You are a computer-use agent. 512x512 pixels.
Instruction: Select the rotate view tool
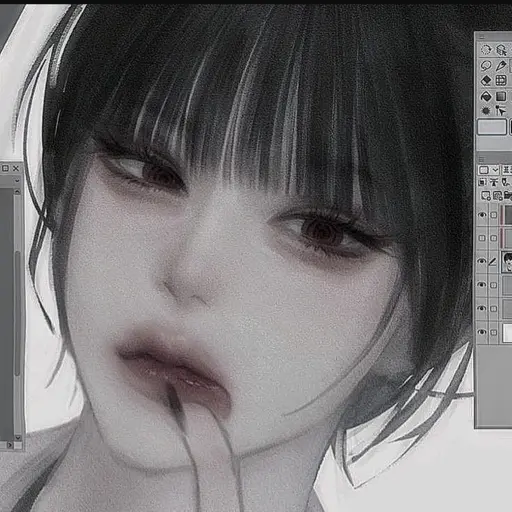[x=486, y=50]
